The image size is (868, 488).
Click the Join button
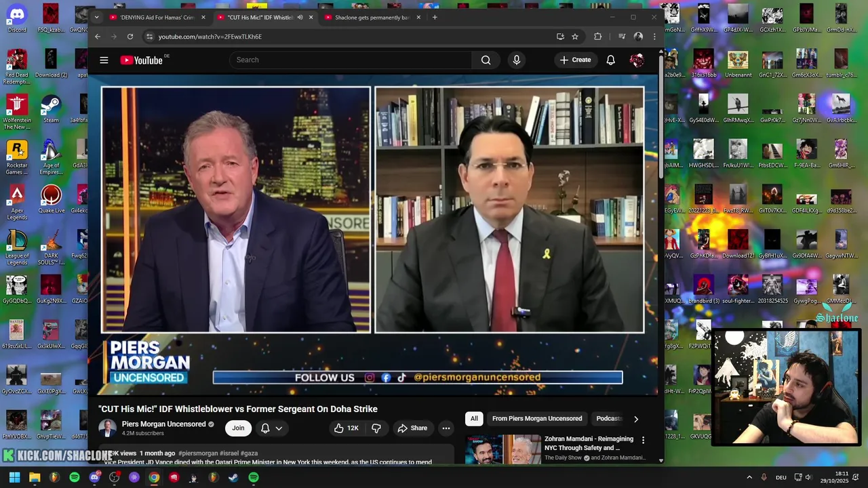238,428
